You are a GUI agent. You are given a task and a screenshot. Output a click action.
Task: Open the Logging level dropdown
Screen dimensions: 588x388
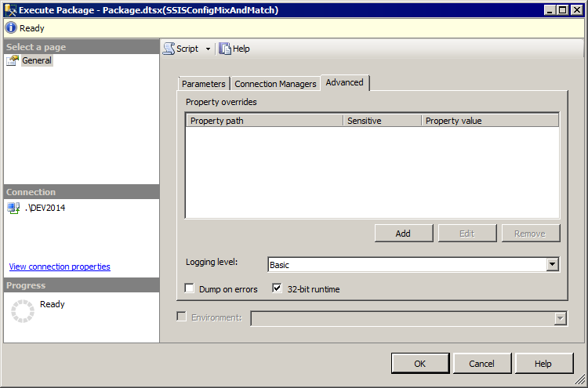(x=413, y=265)
